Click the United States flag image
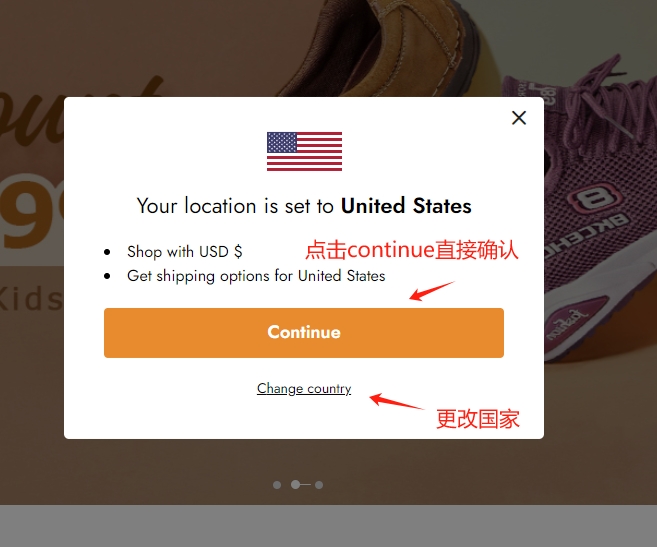The height and width of the screenshot is (547, 657). coord(304,151)
